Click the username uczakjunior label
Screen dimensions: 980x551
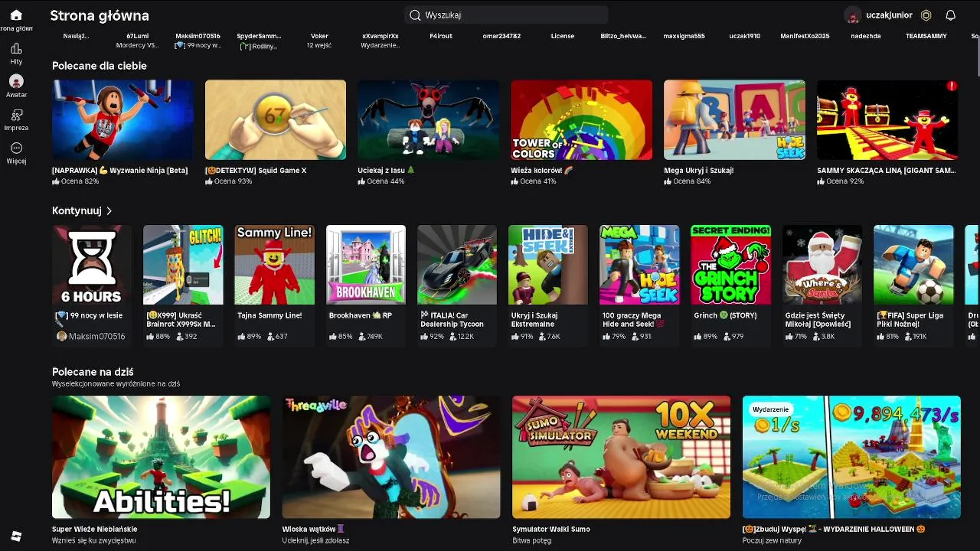(x=889, y=15)
